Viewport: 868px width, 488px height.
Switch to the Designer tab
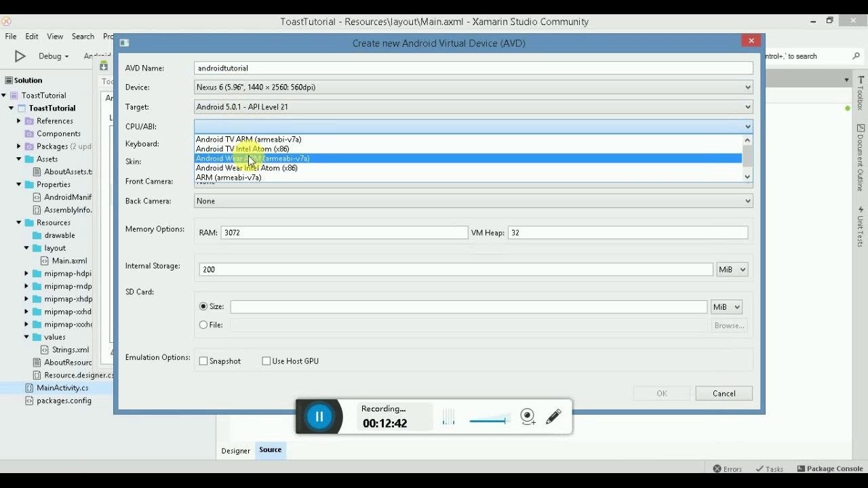point(235,451)
